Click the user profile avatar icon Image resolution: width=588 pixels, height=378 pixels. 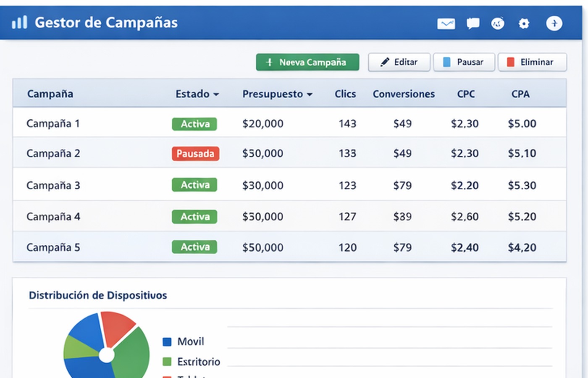tap(554, 24)
